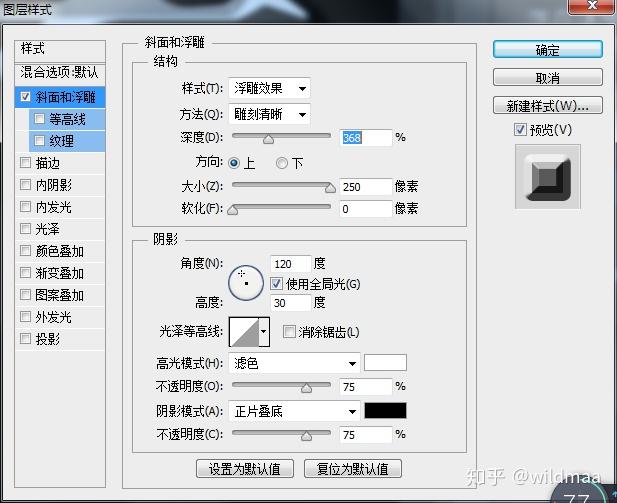Open the 高光模式 dropdown showing 滤色
The image size is (617, 503).
[x=294, y=363]
